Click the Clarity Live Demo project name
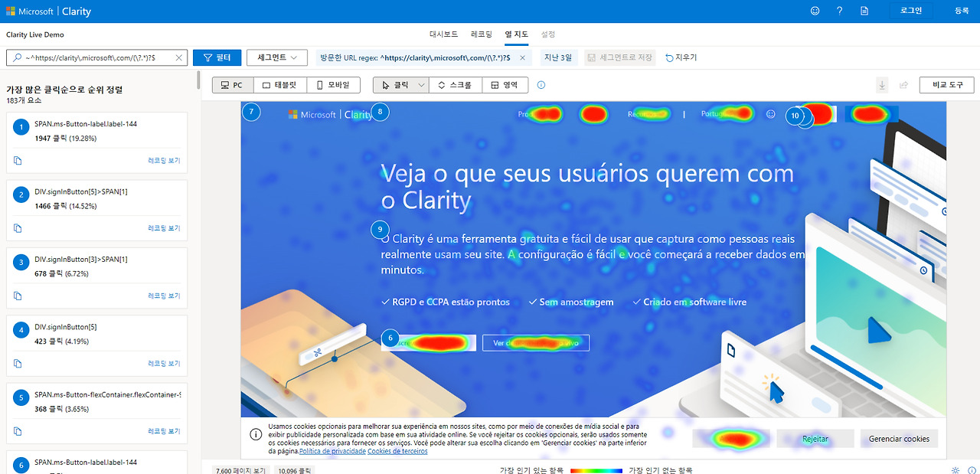Viewport: 980px width, 474px height. coord(35,34)
